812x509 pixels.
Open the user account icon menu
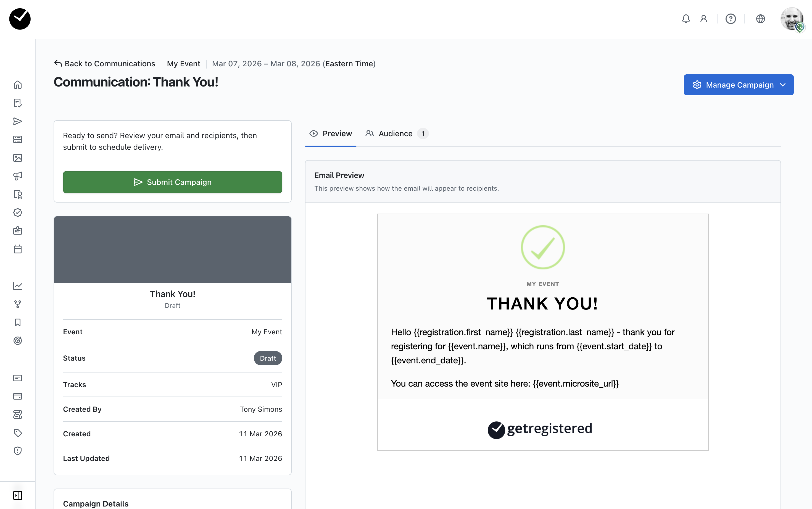pos(703,19)
